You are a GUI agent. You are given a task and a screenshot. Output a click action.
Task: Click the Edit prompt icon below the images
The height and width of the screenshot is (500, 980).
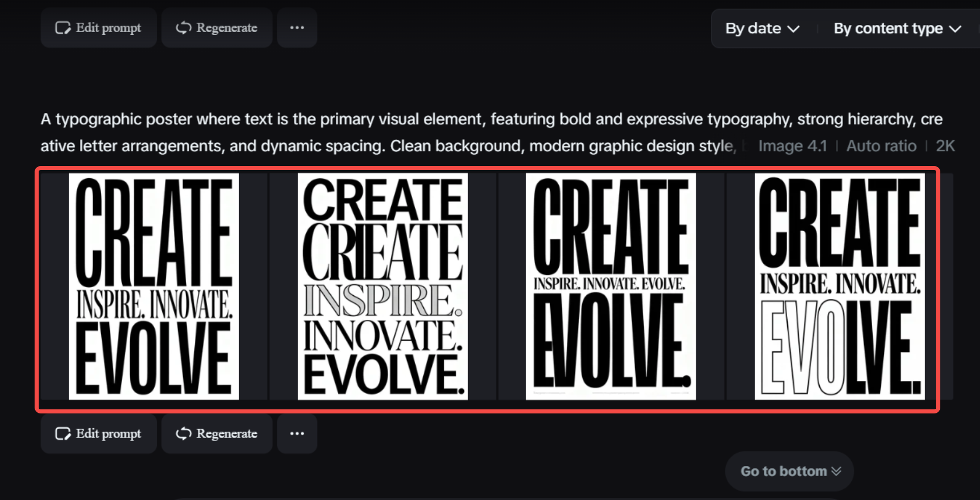point(62,434)
